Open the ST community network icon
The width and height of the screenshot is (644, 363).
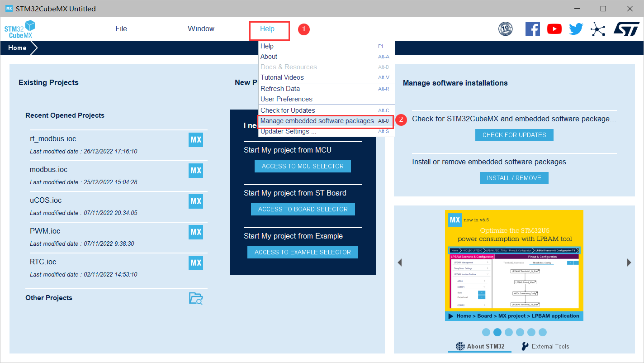point(598,29)
